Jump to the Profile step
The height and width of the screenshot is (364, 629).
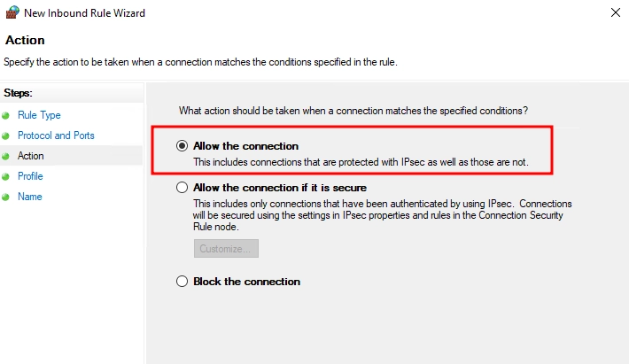(x=30, y=176)
